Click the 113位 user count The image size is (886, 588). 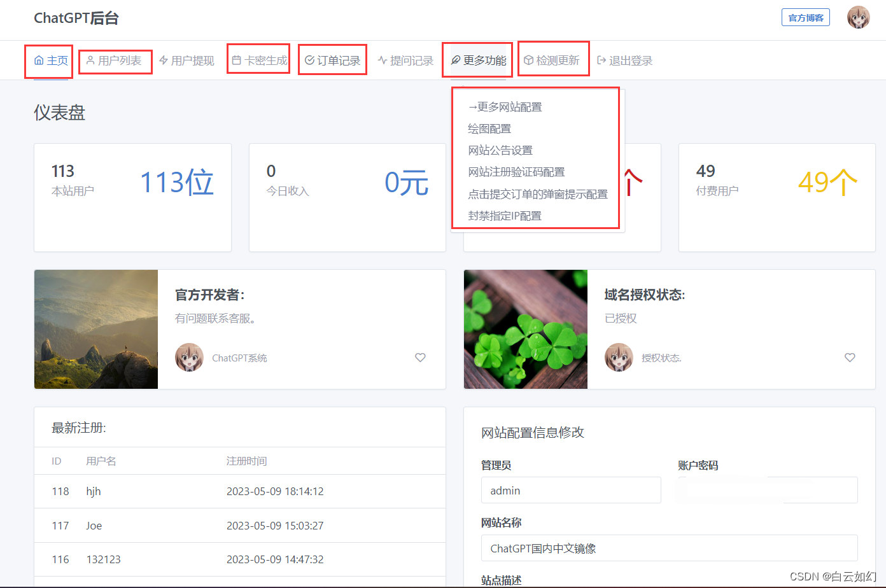[x=177, y=183]
